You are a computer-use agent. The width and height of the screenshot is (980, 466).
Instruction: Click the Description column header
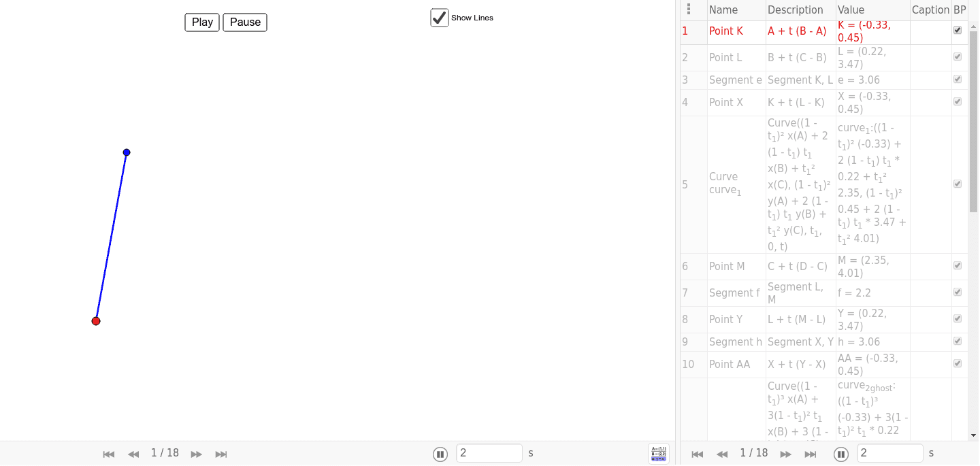click(x=795, y=10)
